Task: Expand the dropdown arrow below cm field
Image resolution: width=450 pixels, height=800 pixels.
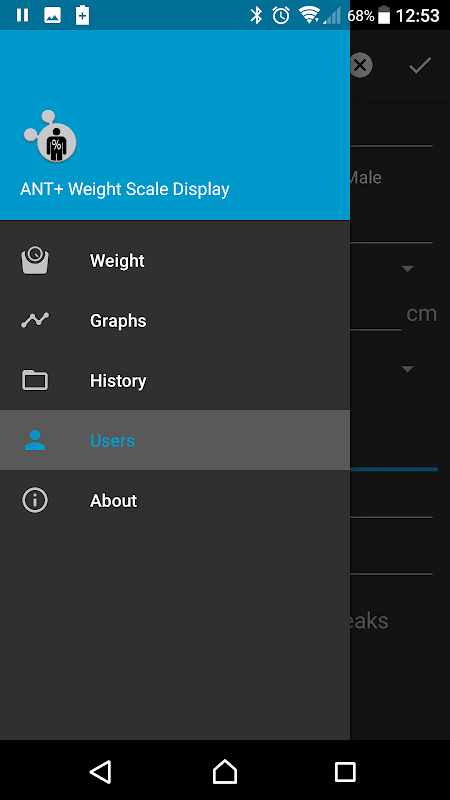Action: click(x=407, y=368)
